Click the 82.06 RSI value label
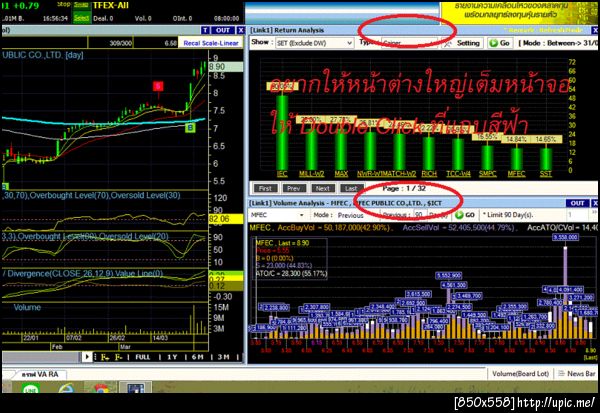 [x=225, y=219]
